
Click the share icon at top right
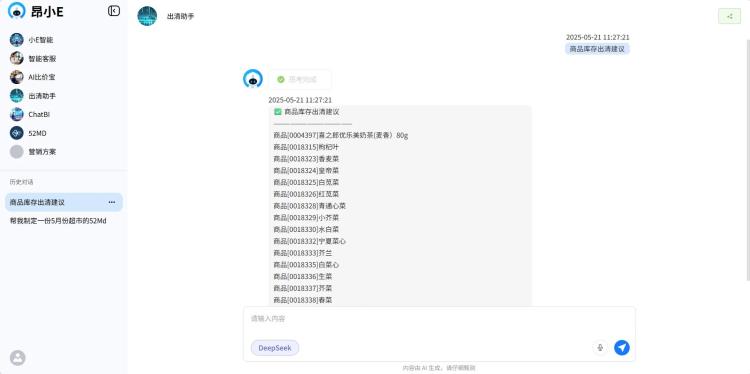[x=729, y=16]
